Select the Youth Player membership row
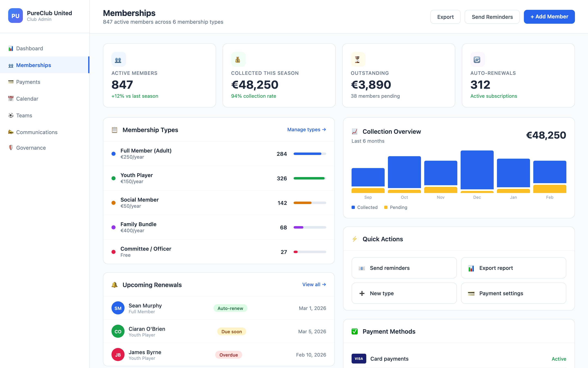The image size is (588, 368). click(x=219, y=178)
